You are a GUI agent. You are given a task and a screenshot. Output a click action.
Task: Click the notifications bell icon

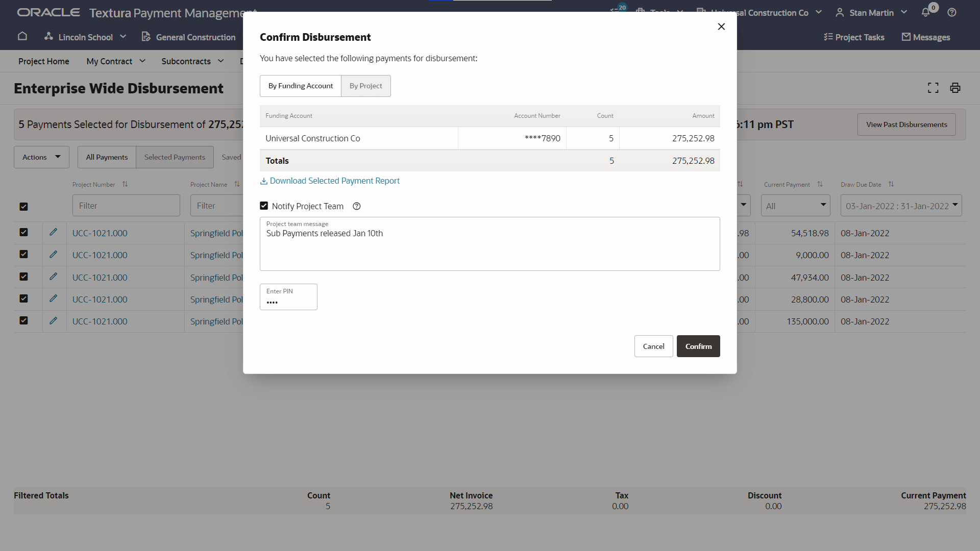point(925,13)
